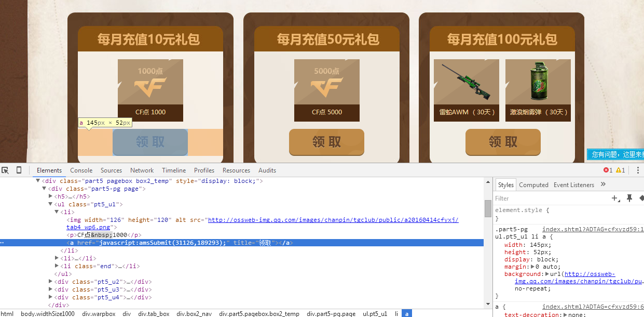Collapse the part5-pg page div node

point(44,189)
